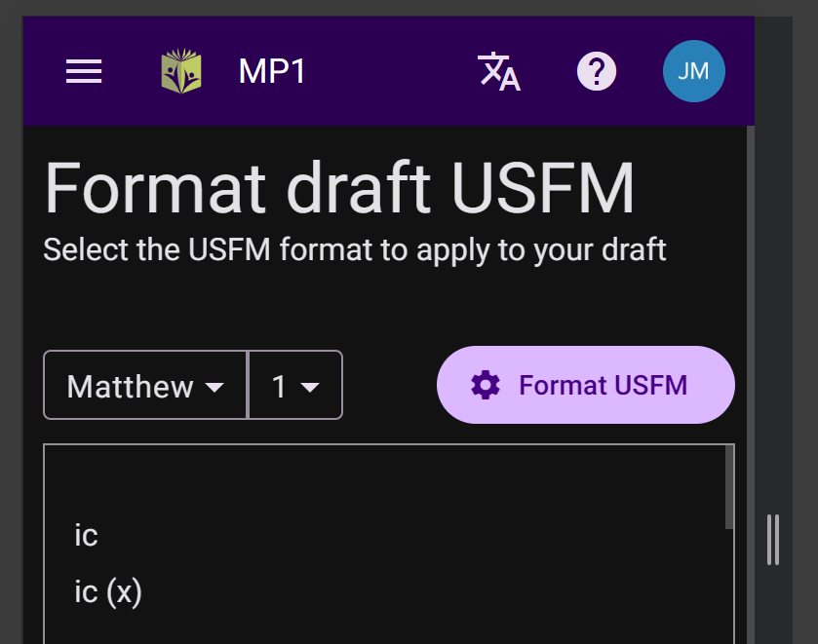Screen dimensions: 818x644
Task: Open the chapter 1 dropdown
Action: pyautogui.click(x=295, y=385)
